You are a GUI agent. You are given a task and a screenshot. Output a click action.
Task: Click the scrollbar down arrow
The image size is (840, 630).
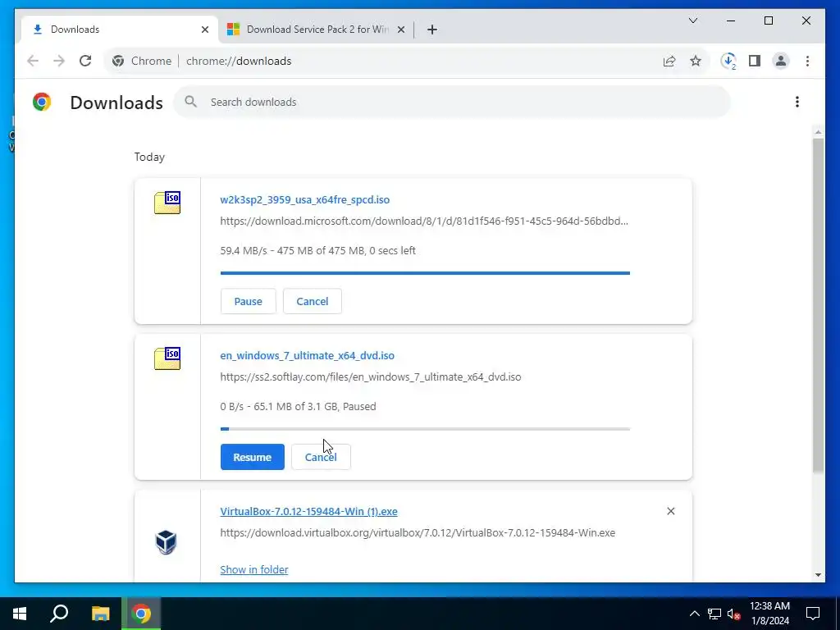pyautogui.click(x=818, y=575)
